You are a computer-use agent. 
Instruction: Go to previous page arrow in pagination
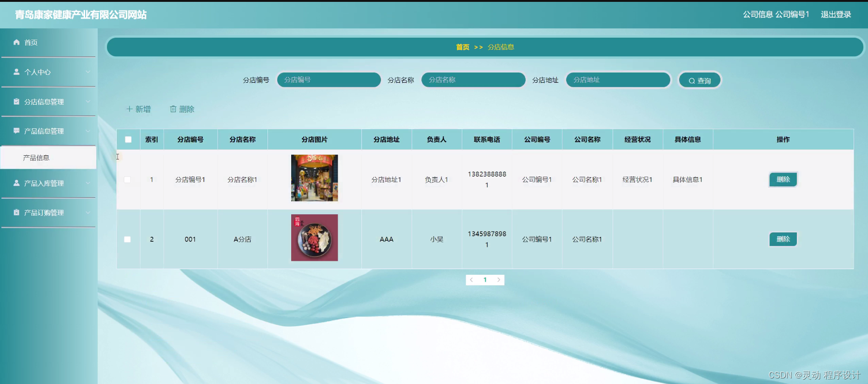point(472,280)
